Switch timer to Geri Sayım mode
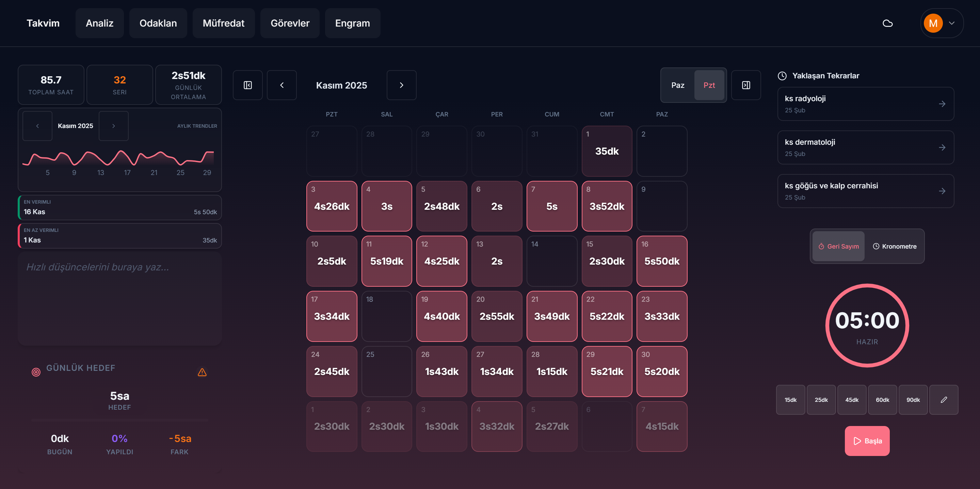 coord(838,246)
